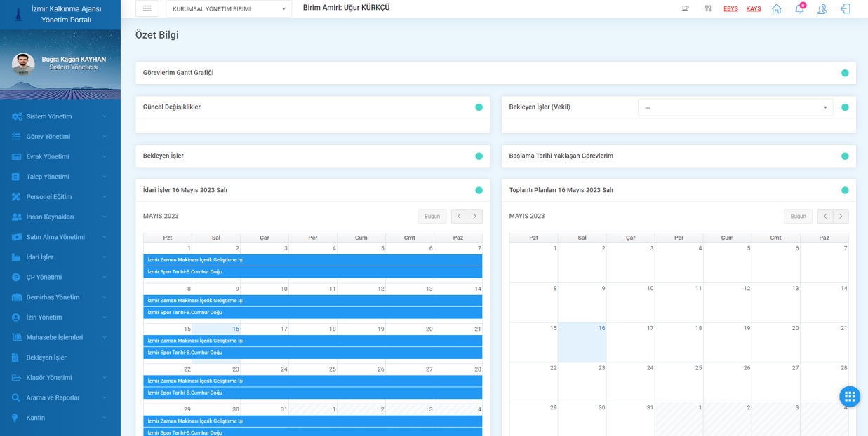Expand the chevron on the Klasör Yönetimi row
This screenshot has height=436, width=868.
click(105, 378)
